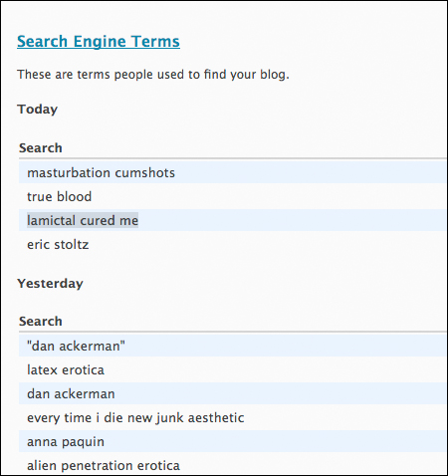448x476 pixels.
Task: Click the unquoted 'dan ackerman' term
Action: [71, 393]
